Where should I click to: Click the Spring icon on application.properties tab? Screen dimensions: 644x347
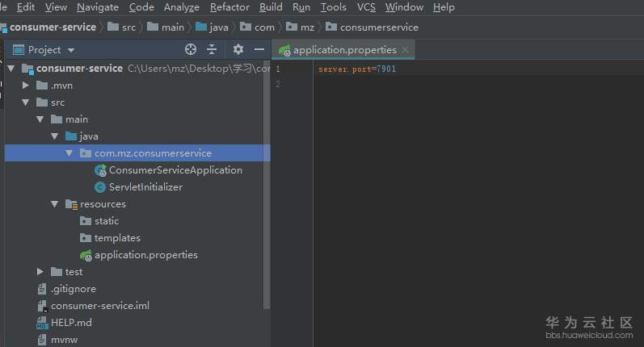coord(284,51)
